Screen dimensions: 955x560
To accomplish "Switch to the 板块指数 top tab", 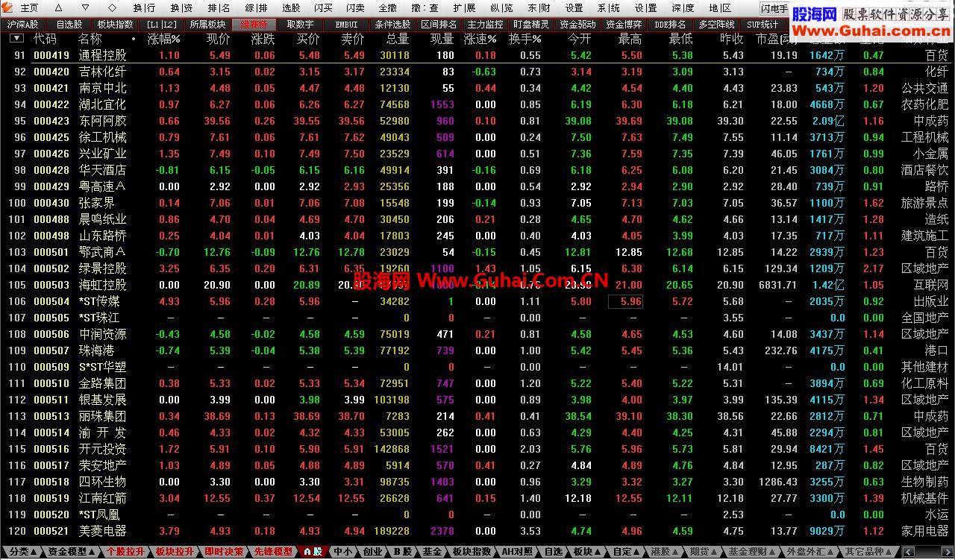I will [x=115, y=24].
